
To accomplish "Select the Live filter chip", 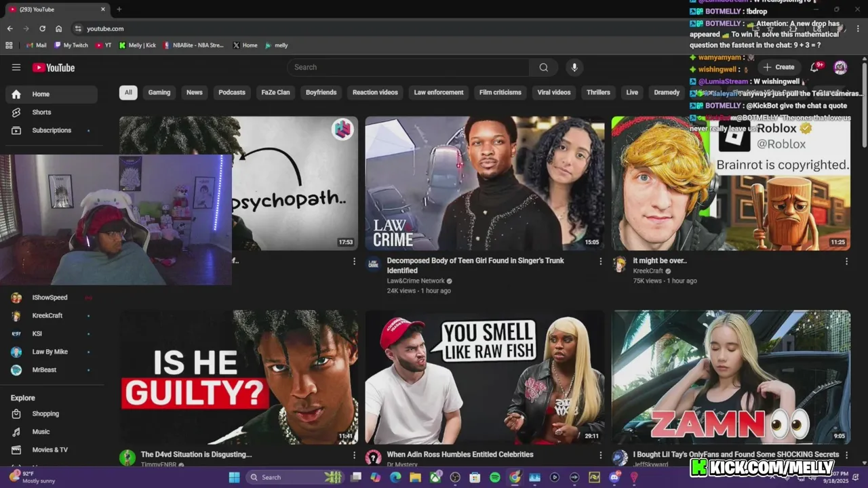I will [x=632, y=92].
